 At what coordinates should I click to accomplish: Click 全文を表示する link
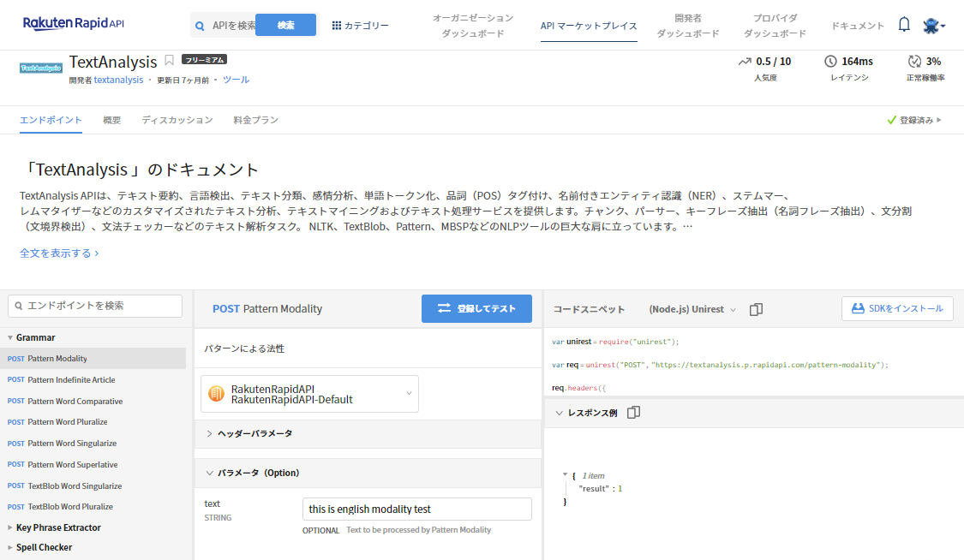click(x=59, y=253)
